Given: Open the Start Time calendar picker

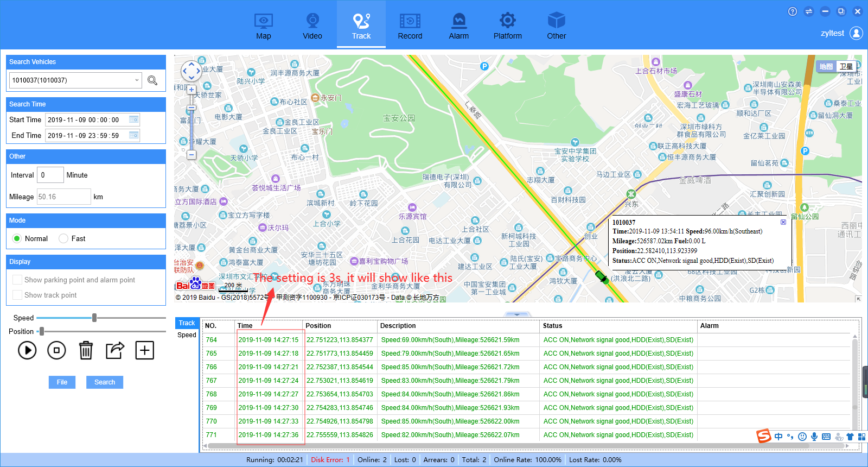Looking at the screenshot, I should [x=133, y=119].
